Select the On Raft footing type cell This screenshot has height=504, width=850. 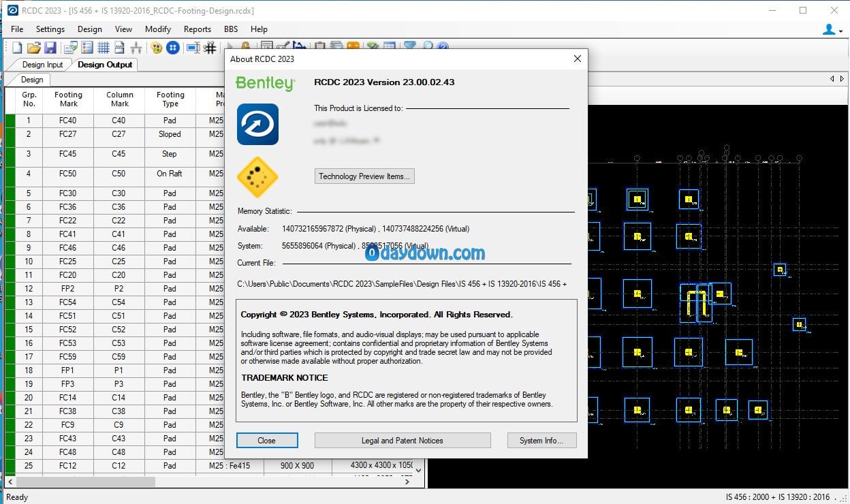click(x=170, y=174)
